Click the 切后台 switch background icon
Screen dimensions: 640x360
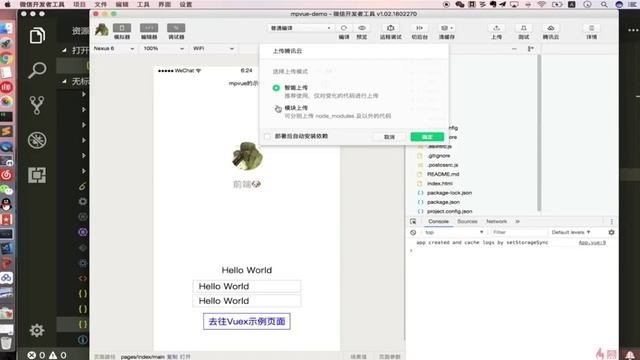(419, 28)
